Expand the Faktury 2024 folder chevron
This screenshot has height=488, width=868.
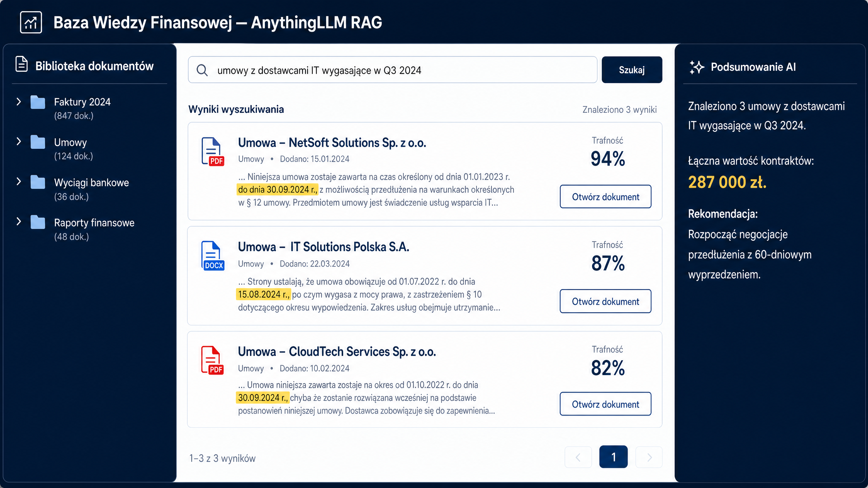19,102
